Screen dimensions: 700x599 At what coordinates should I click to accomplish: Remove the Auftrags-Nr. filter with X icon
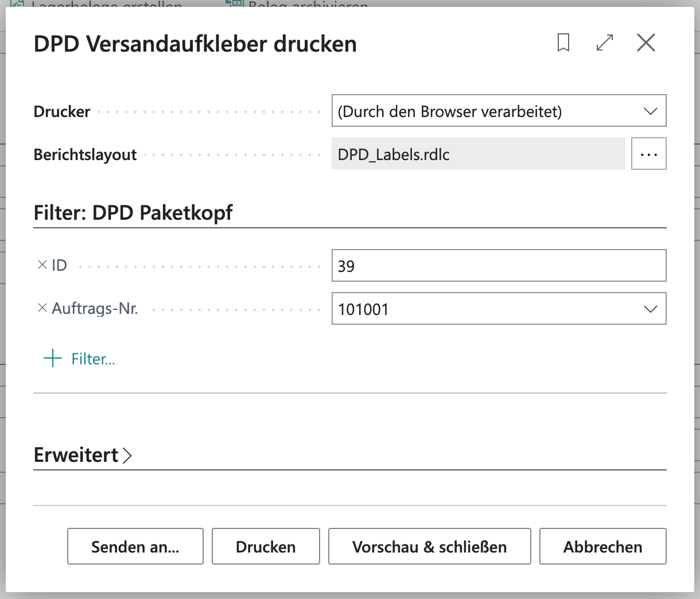coord(42,308)
